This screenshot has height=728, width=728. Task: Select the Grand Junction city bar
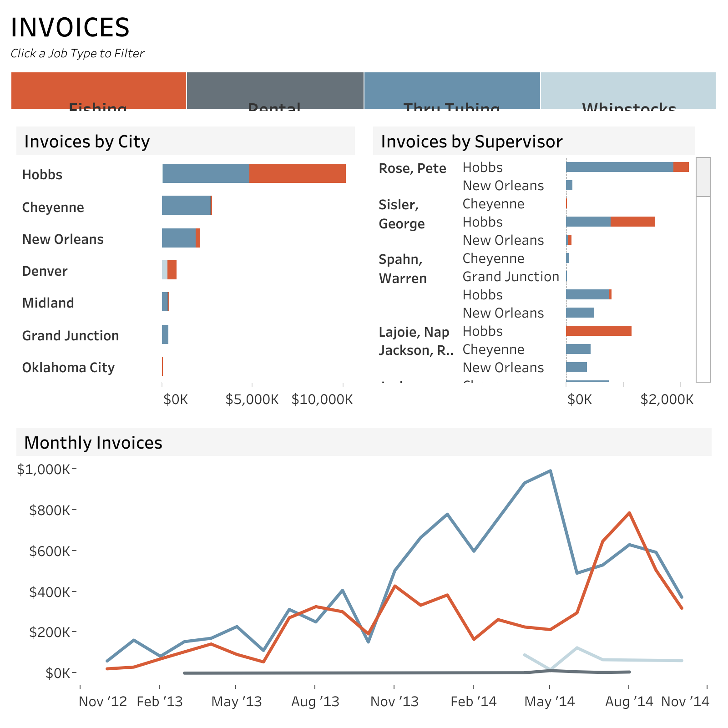coord(165,334)
